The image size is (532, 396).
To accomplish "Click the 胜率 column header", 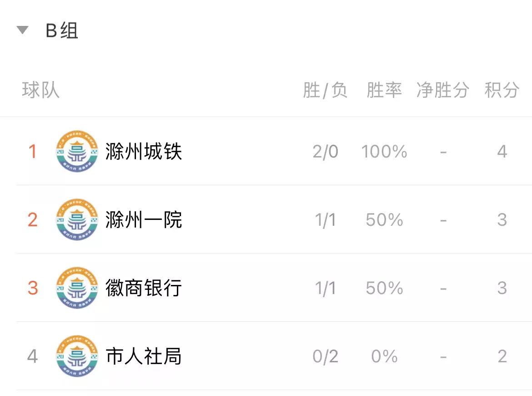I will click(384, 90).
